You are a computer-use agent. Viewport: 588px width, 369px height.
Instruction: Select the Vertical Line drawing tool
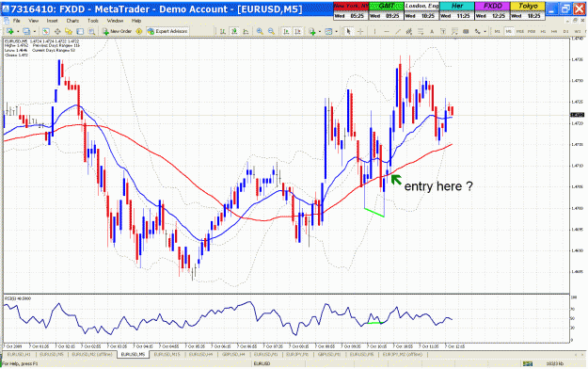tap(375, 31)
